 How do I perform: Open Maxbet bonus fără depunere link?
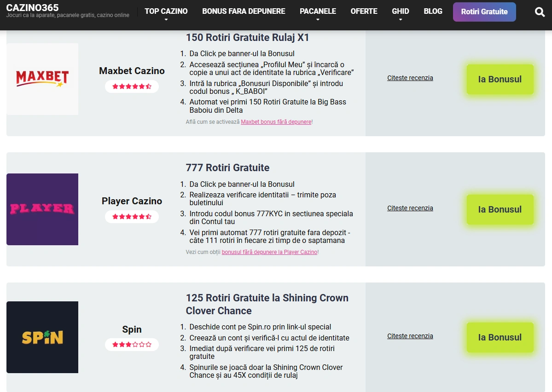coord(276,122)
